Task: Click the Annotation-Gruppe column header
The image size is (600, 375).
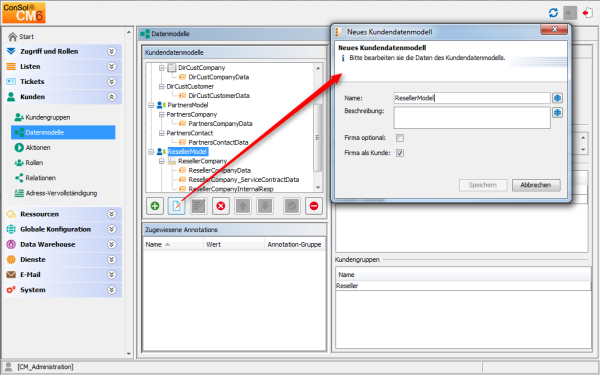Action: [x=295, y=245]
